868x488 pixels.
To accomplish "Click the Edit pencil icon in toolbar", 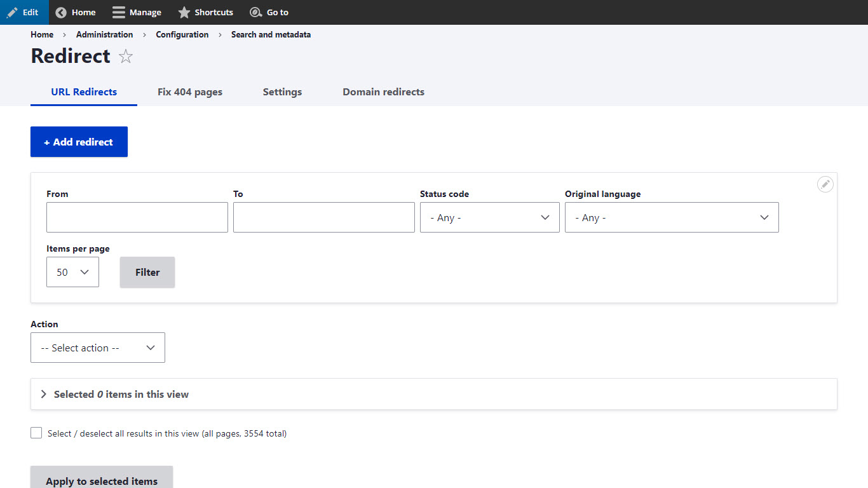I will pyautogui.click(x=13, y=12).
